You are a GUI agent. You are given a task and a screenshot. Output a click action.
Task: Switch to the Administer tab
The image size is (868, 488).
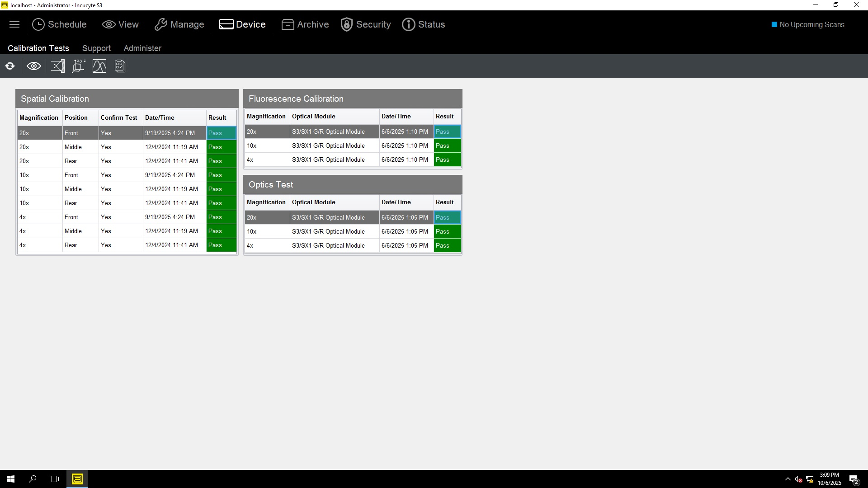pos(142,48)
